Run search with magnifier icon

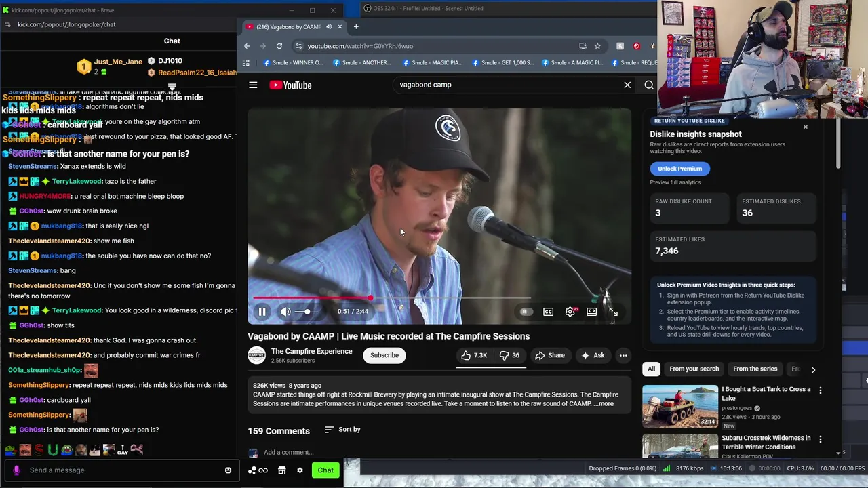point(649,85)
